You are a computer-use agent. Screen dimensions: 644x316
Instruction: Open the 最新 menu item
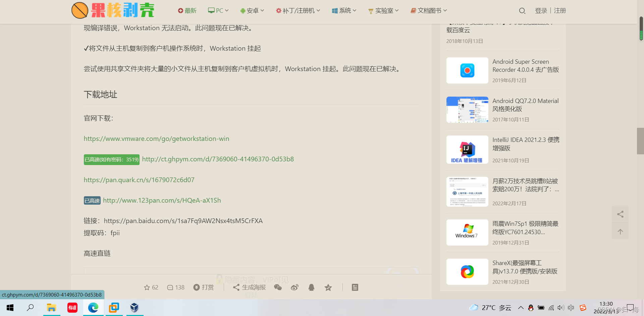click(x=187, y=11)
